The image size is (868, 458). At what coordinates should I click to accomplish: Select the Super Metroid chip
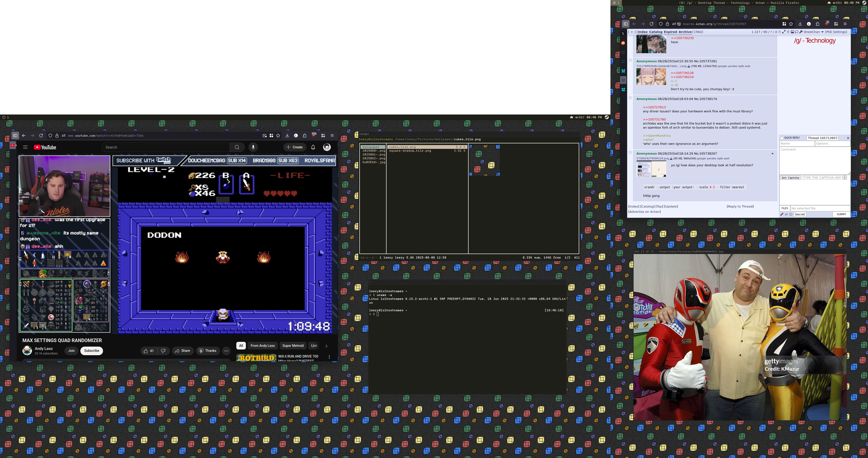click(293, 346)
